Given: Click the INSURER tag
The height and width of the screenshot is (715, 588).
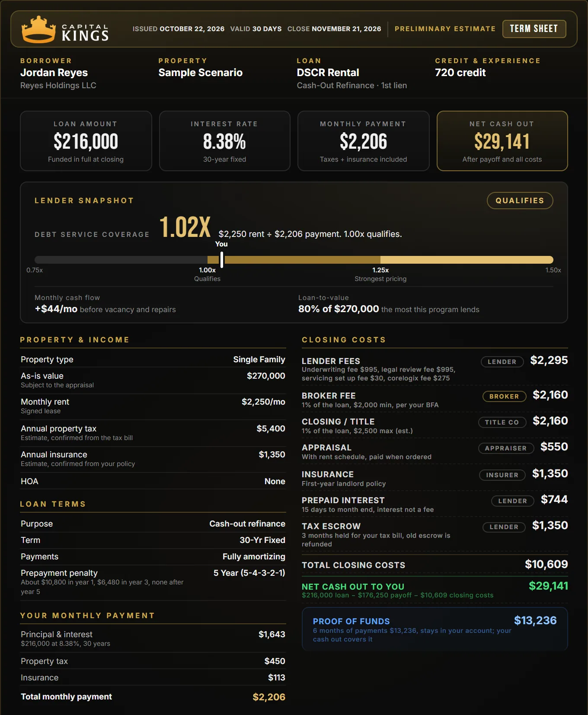Looking at the screenshot, I should [502, 475].
